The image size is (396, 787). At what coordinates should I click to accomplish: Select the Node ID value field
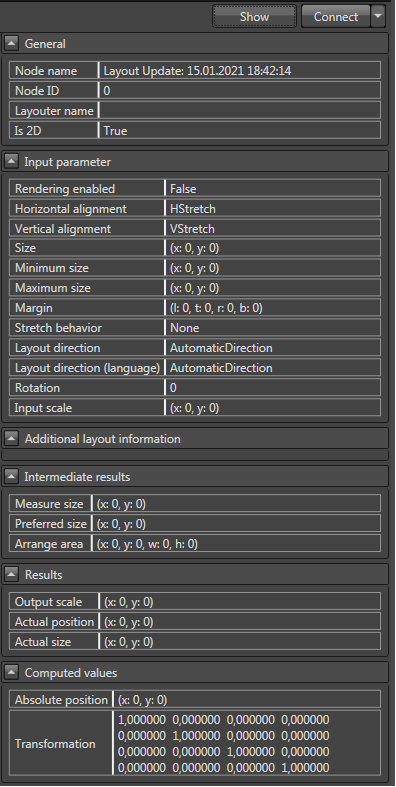(240, 91)
